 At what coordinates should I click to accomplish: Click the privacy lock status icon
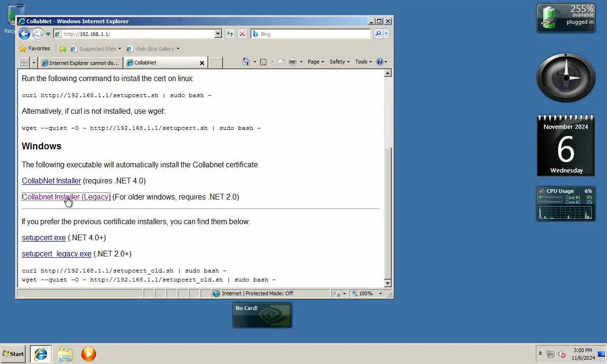click(337, 293)
